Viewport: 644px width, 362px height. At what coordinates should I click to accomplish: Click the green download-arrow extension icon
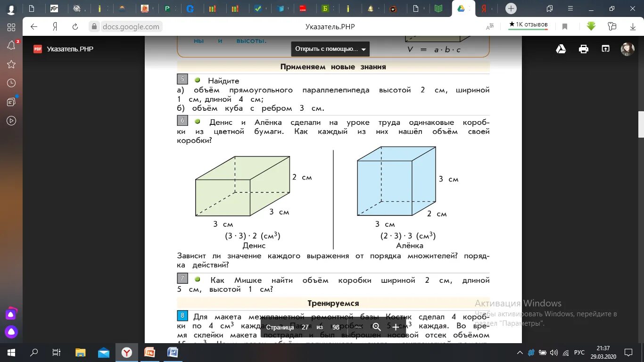[591, 26]
